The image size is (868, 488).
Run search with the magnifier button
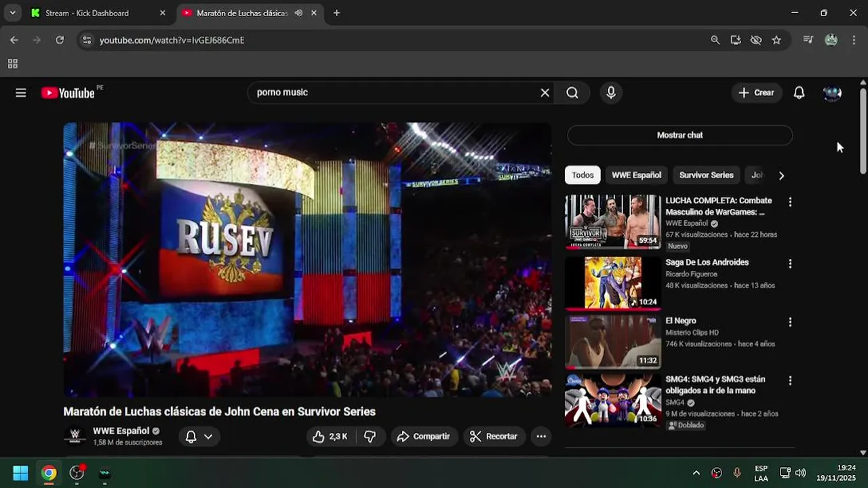click(572, 93)
